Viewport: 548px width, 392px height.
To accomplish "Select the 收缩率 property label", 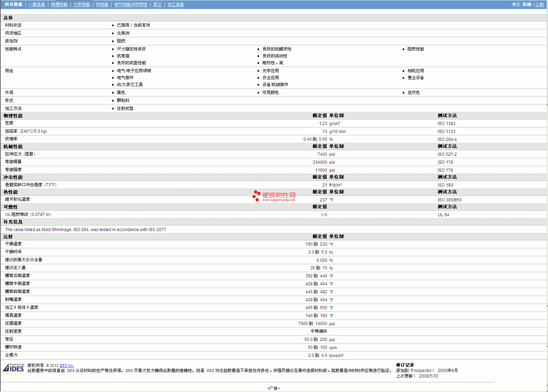I will pyautogui.click(x=11, y=139).
